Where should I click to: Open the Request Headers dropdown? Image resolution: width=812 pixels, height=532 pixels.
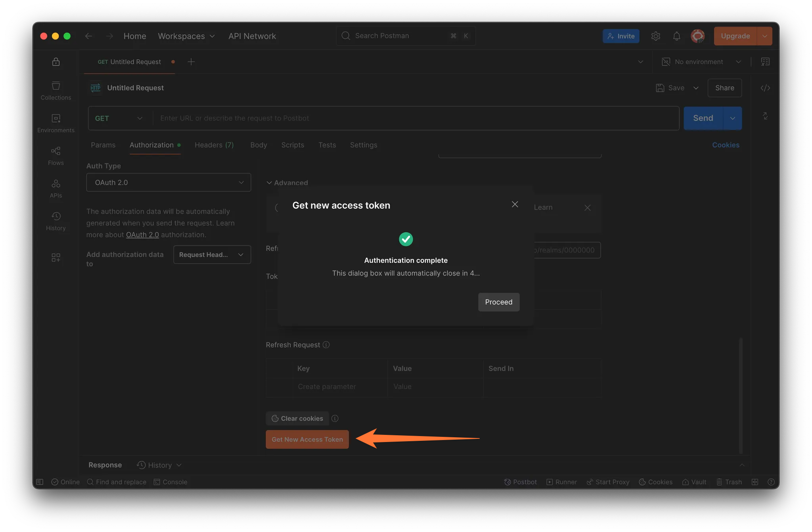(x=212, y=255)
